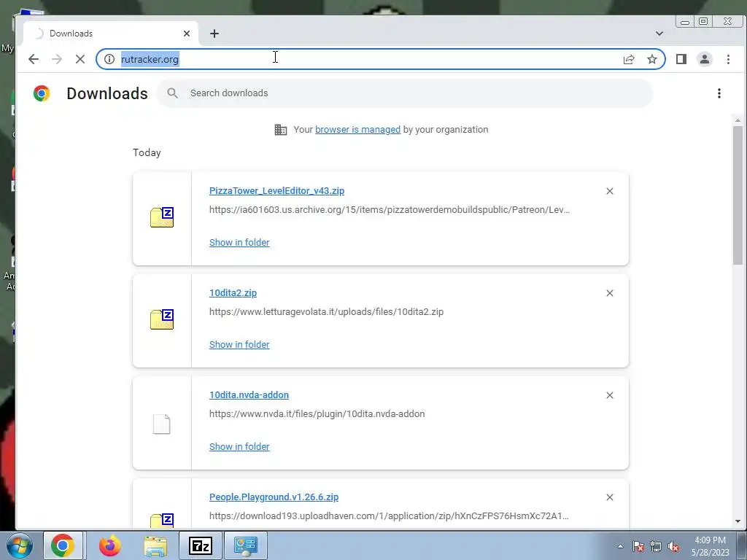Screen dimensions: 747x560
Task: Click the letturagevolata.it source URL text
Action: click(x=326, y=312)
